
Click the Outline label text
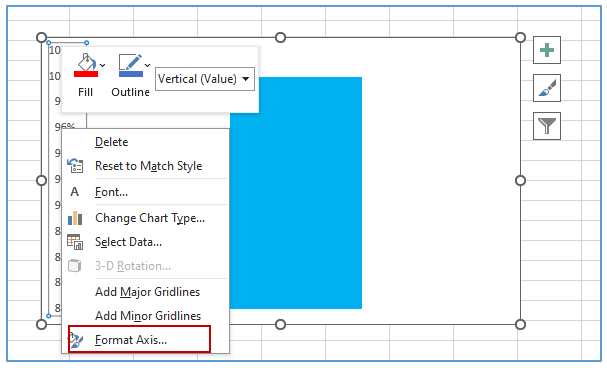(x=130, y=92)
